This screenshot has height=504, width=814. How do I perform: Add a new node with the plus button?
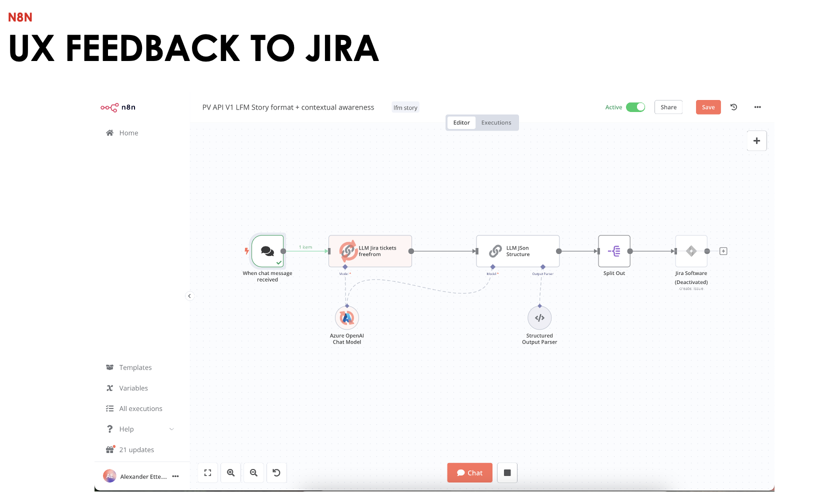(x=756, y=140)
